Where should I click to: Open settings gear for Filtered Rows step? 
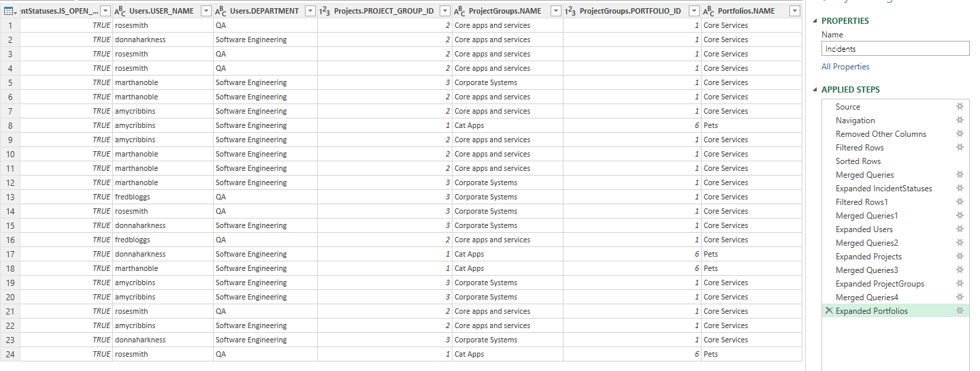960,148
